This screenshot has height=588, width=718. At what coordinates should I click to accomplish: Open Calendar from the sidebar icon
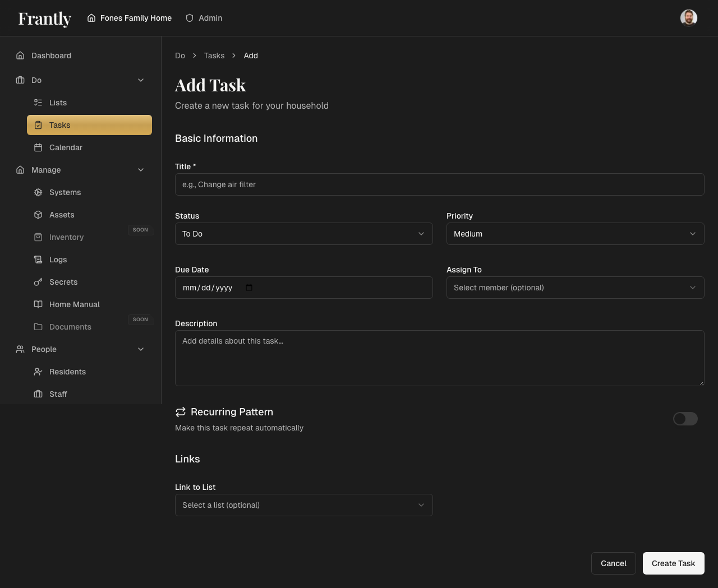38,147
